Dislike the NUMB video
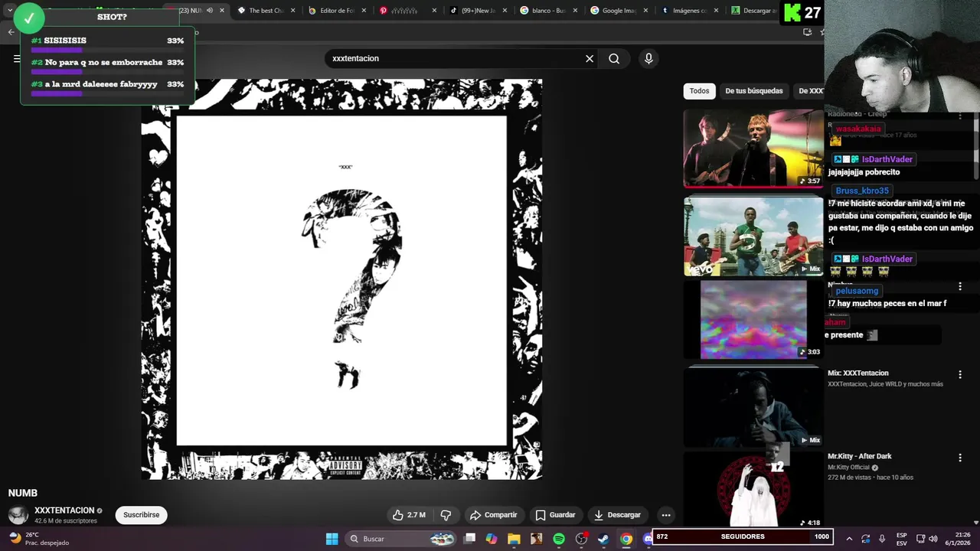The width and height of the screenshot is (980, 551). click(x=446, y=515)
